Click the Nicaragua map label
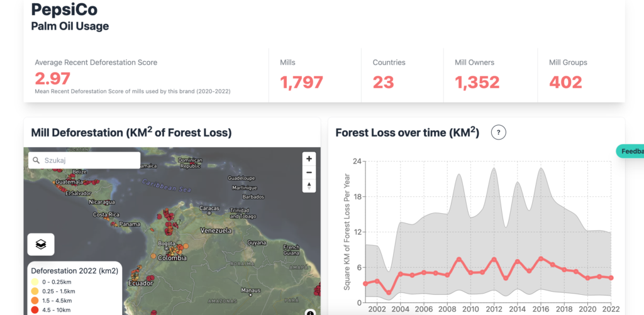The image size is (644, 315). pos(101,202)
